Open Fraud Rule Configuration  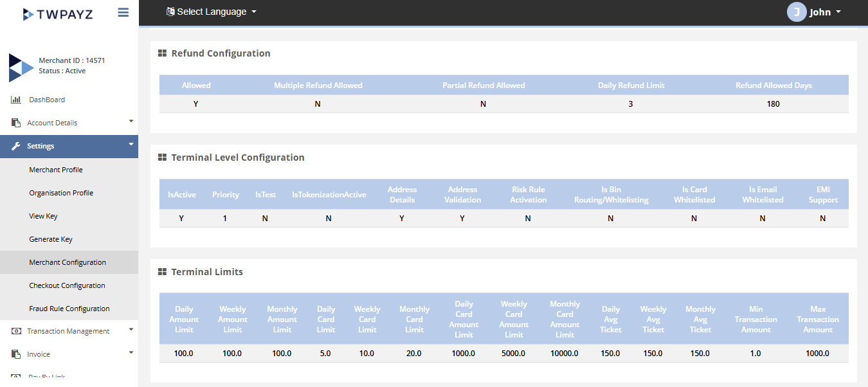click(x=69, y=309)
